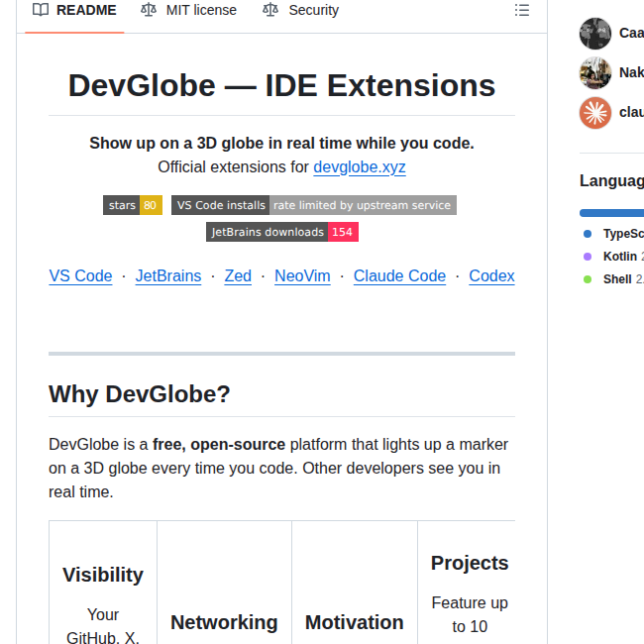
Task: Click the green Shell language dot
Action: [588, 279]
